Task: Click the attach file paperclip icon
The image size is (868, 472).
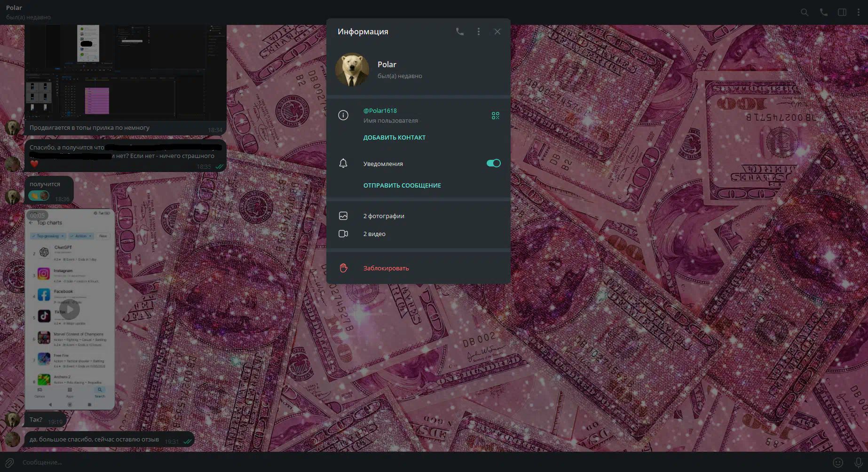Action: (x=9, y=463)
